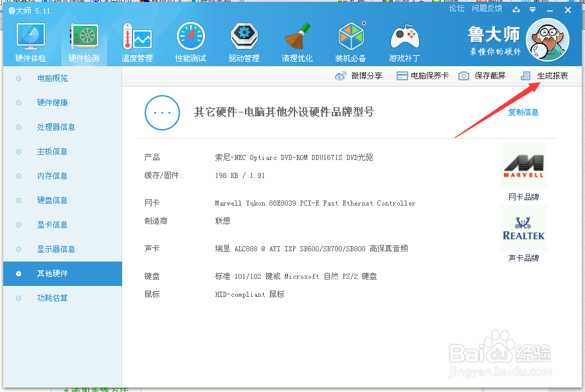The image size is (585, 392).
Task: Click the download arrow icon in title bar
Action: (516, 10)
